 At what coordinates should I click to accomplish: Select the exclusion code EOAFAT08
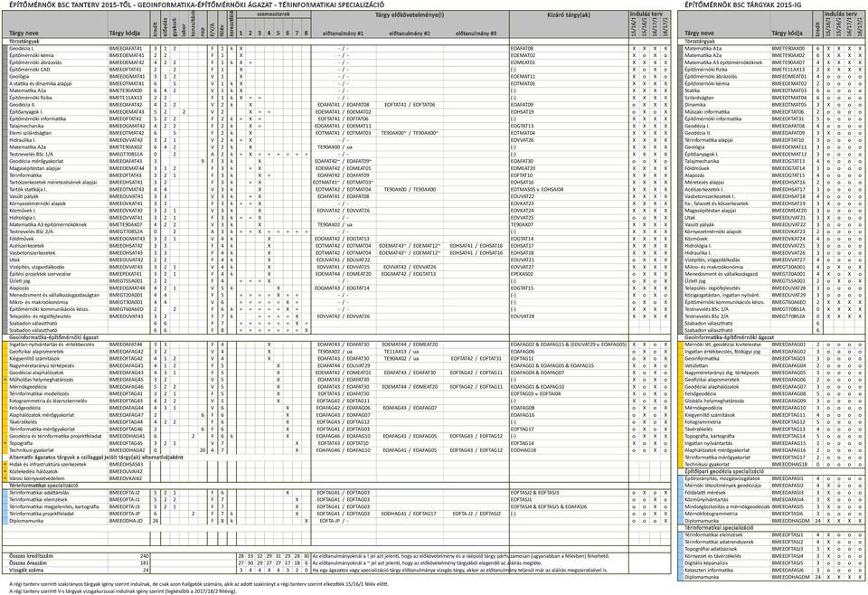tap(522, 49)
